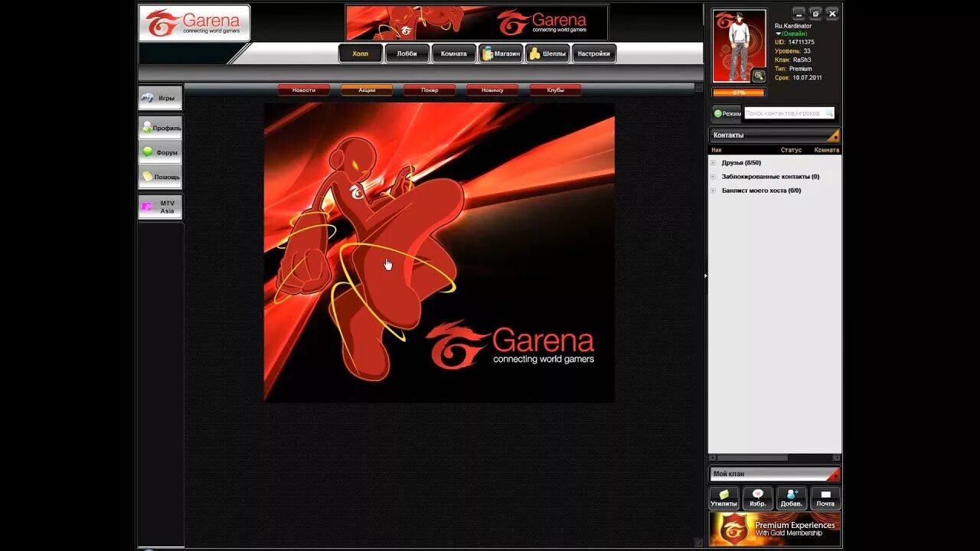Click the magnifier on the avatar

758,75
